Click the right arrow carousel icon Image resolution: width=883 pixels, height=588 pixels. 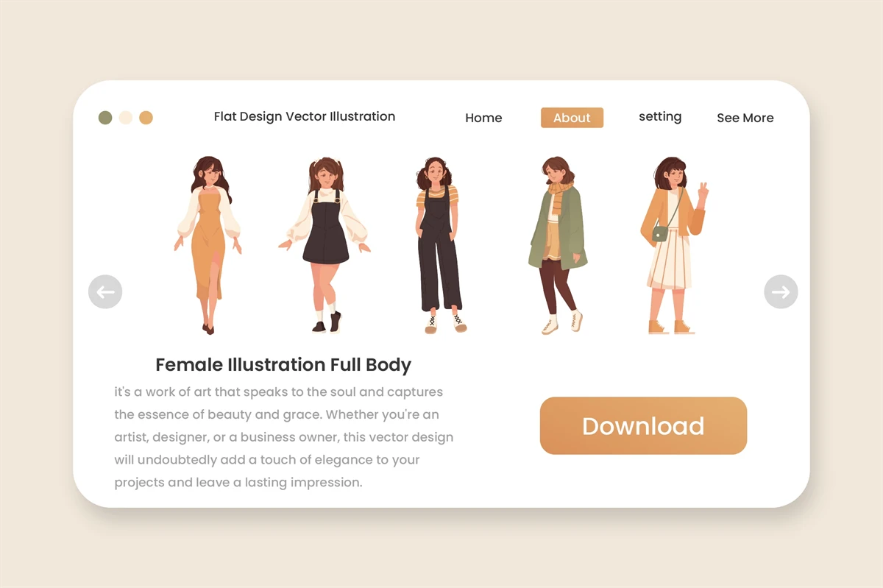[x=781, y=292]
